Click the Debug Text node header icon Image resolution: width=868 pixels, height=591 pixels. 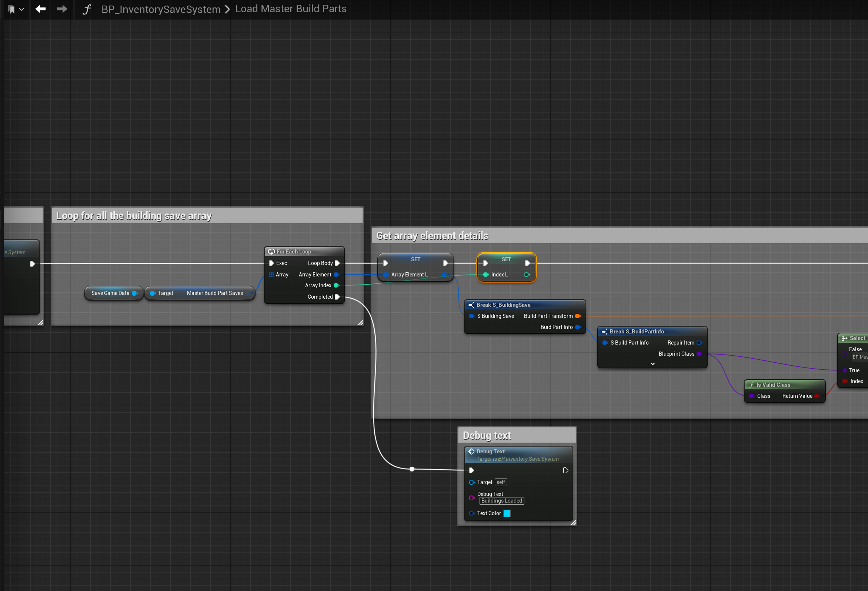coord(471,451)
